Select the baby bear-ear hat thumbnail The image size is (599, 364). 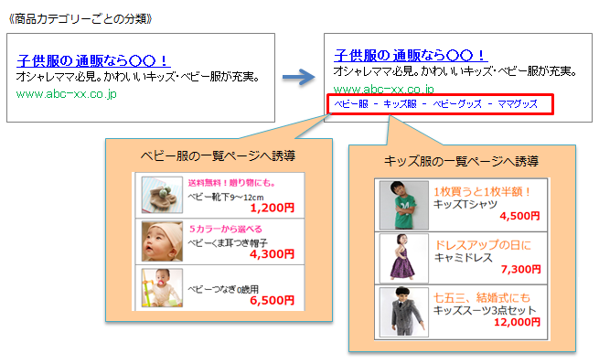point(162,241)
